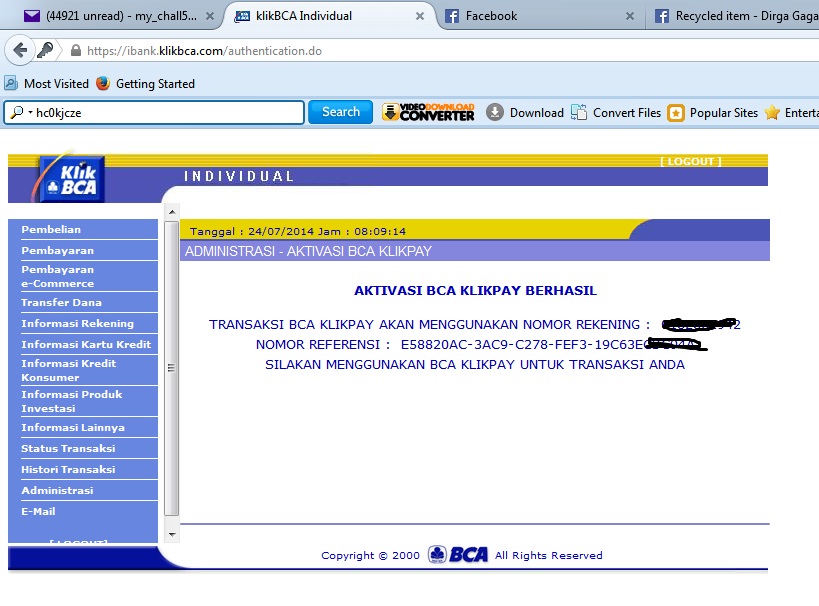Select Transfer Dana in the sidebar

[60, 302]
